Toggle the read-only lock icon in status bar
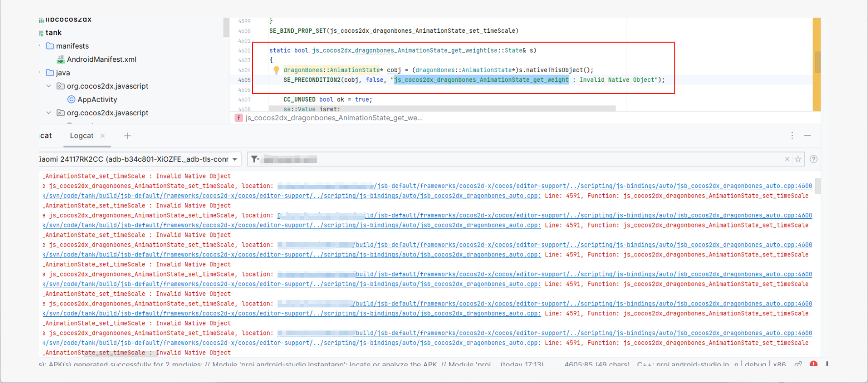This screenshot has height=383, width=868. [x=798, y=364]
